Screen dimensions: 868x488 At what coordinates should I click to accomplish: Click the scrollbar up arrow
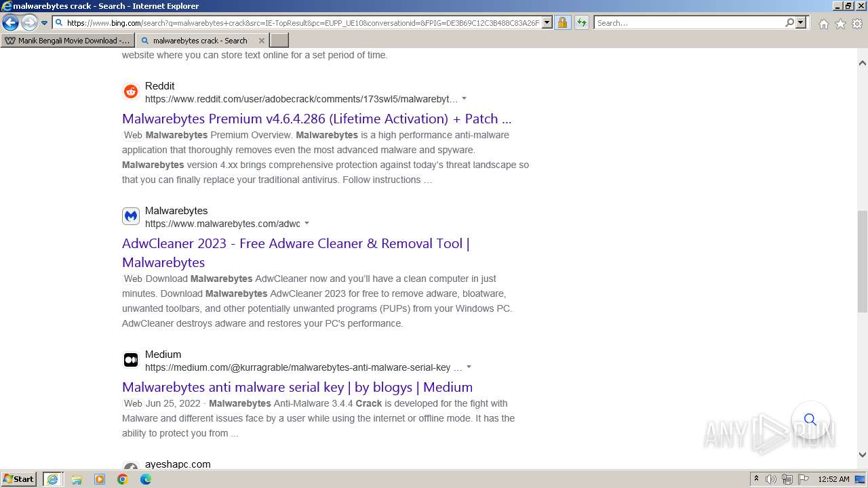pyautogui.click(x=862, y=63)
